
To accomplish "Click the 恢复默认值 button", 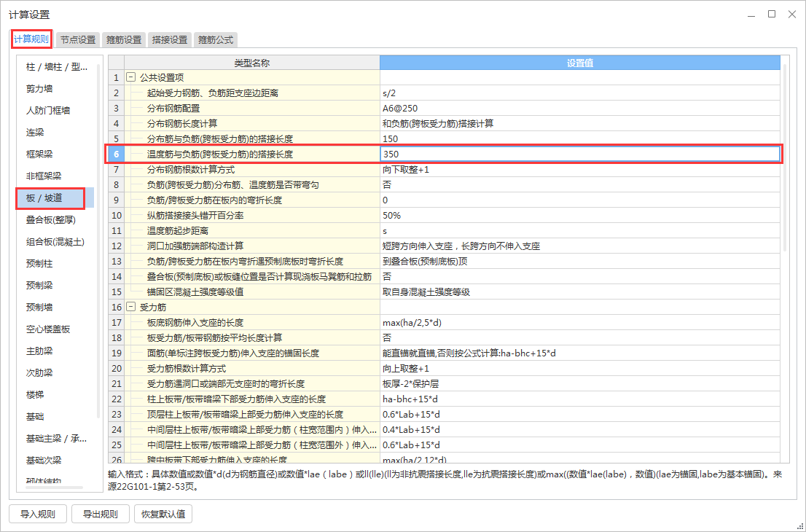I will click(163, 514).
